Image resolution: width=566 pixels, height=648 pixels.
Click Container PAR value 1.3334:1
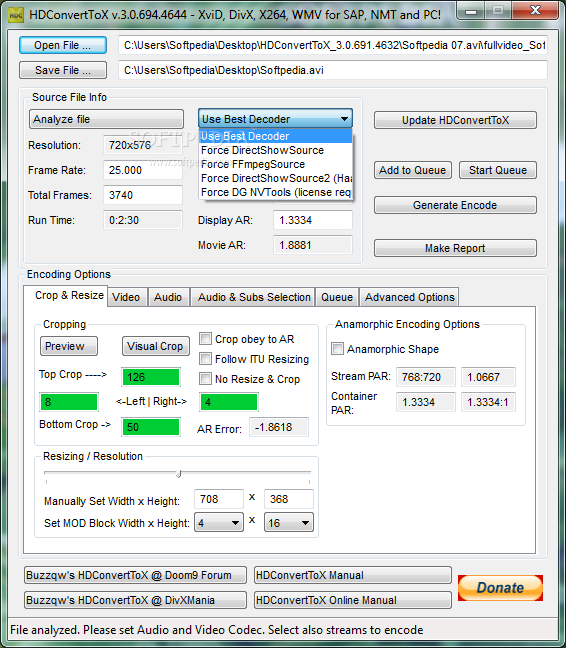tap(488, 402)
